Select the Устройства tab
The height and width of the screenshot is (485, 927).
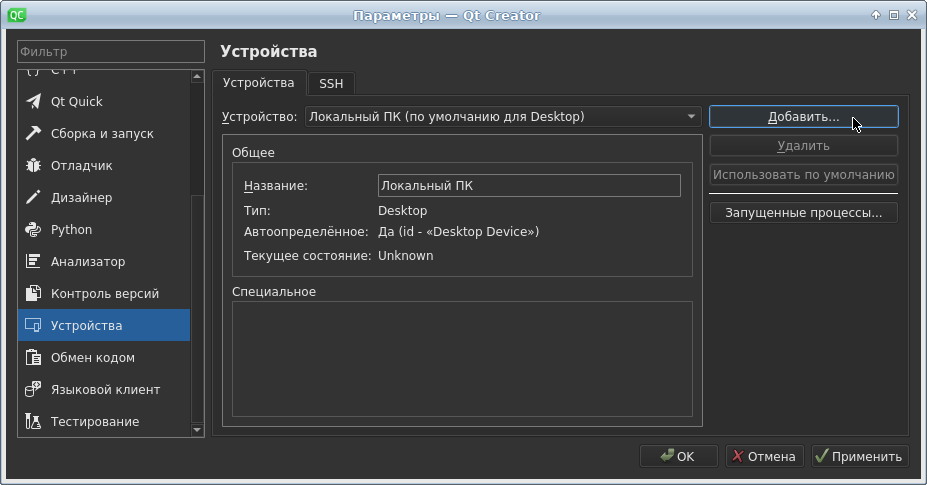coord(258,83)
